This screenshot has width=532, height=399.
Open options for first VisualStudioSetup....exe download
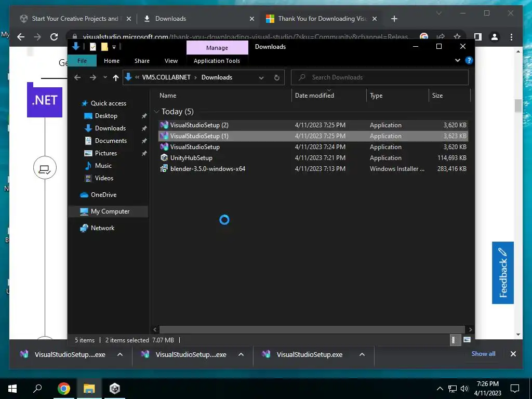120,354
